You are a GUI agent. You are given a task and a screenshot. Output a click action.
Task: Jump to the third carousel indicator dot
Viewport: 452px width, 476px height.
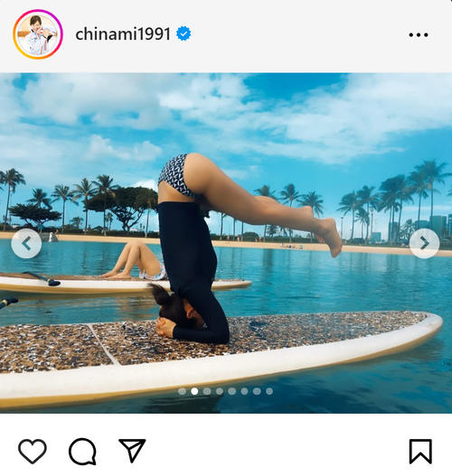click(207, 391)
